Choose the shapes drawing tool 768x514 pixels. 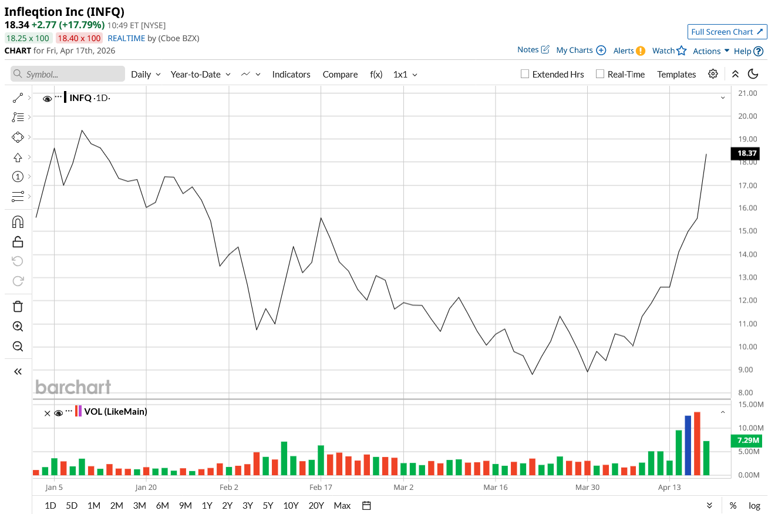point(18,137)
